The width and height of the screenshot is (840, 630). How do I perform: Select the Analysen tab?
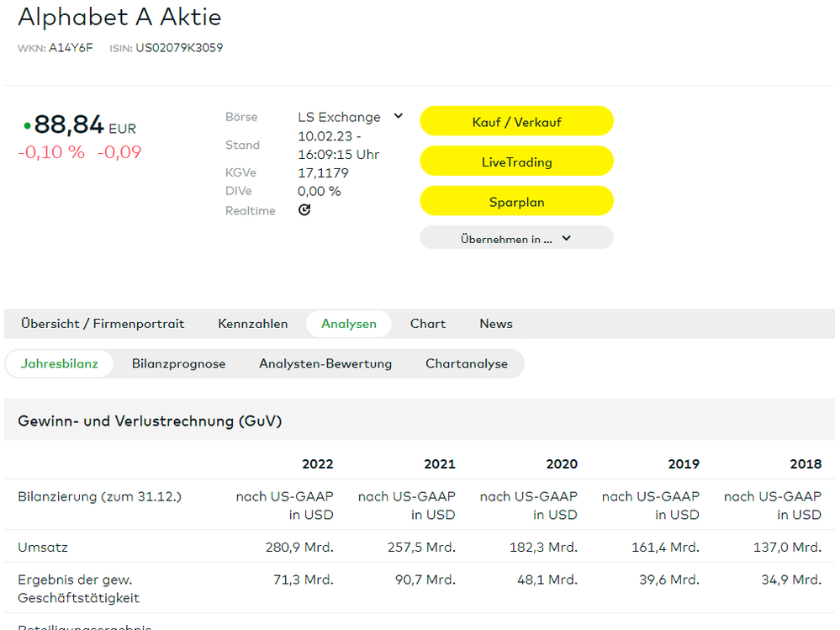[348, 324]
